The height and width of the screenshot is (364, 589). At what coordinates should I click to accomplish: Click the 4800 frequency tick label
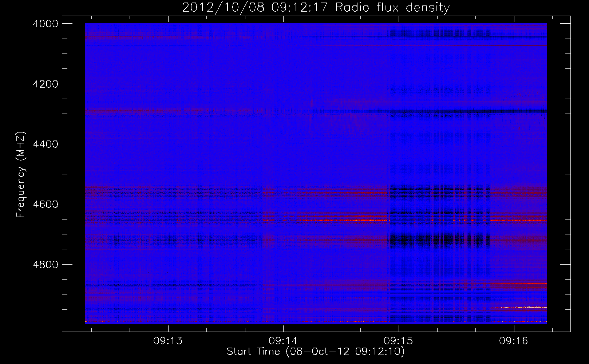[x=46, y=264]
